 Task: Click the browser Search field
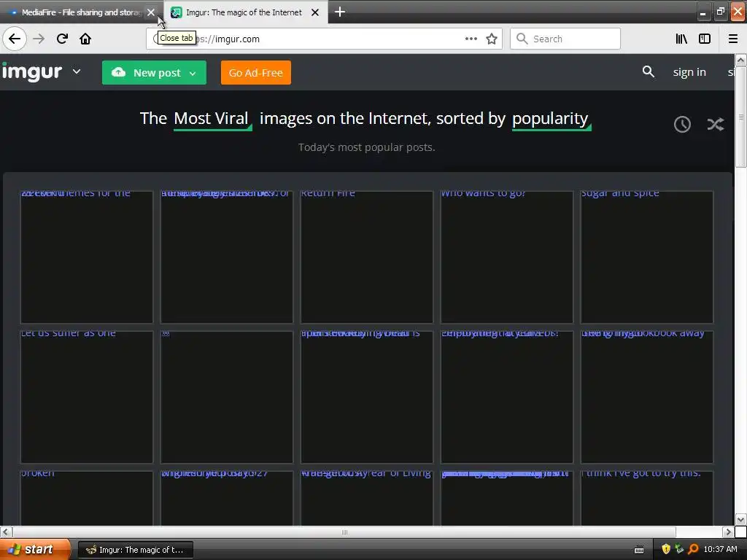tap(565, 39)
